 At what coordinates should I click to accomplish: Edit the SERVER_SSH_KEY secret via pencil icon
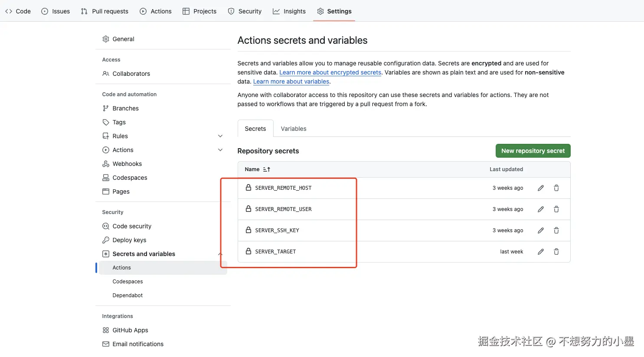pos(540,230)
